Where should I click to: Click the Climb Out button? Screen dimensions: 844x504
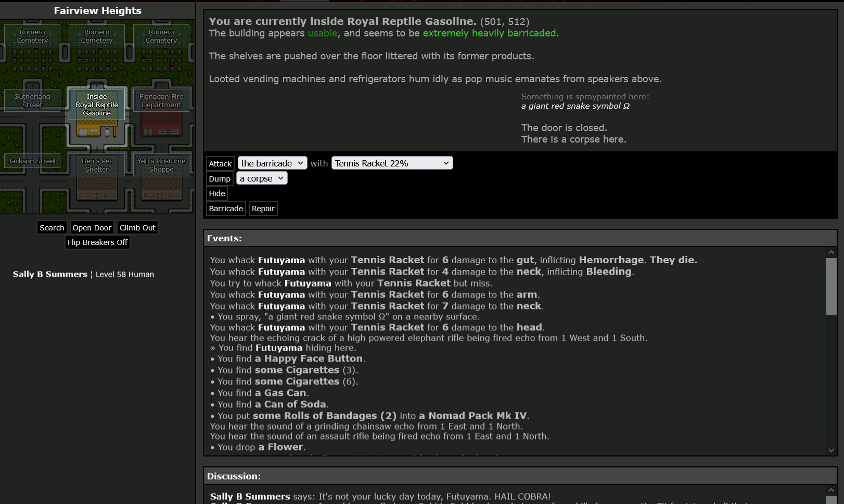137,228
